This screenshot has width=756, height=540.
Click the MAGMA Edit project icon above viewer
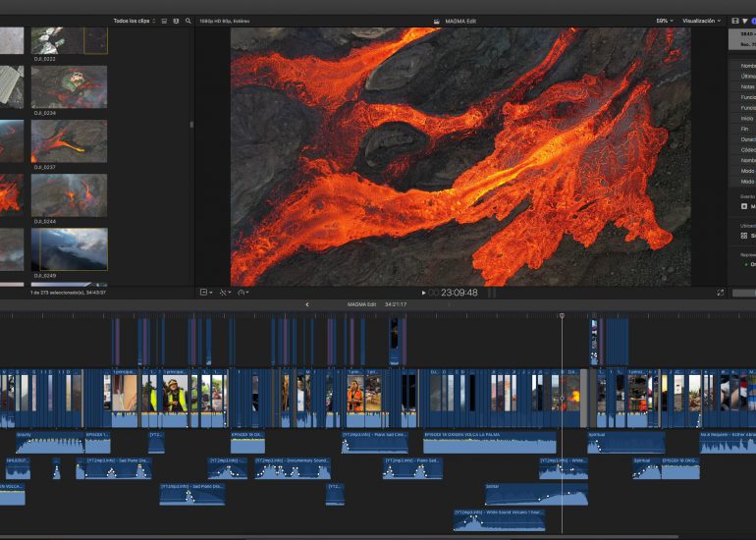(x=437, y=22)
